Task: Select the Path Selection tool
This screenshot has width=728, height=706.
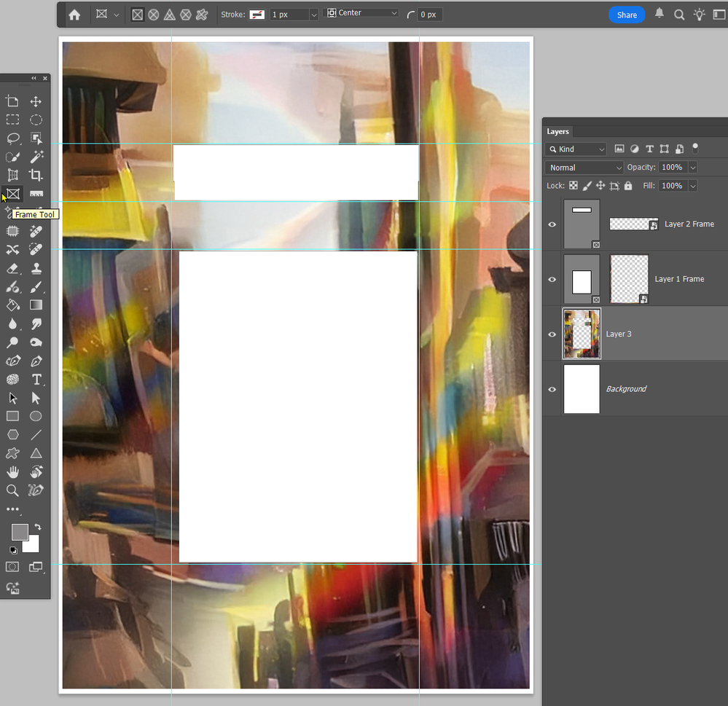Action: pyautogui.click(x=12, y=398)
